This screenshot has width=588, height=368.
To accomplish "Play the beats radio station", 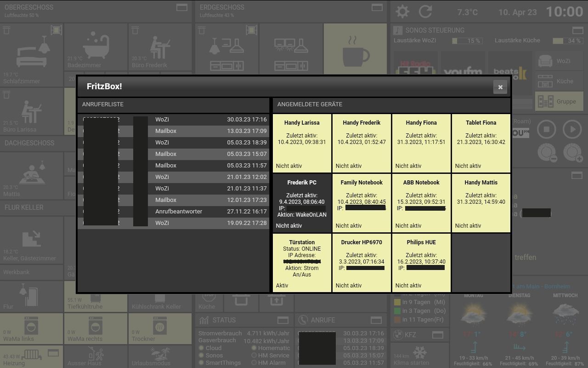I will click(510, 63).
